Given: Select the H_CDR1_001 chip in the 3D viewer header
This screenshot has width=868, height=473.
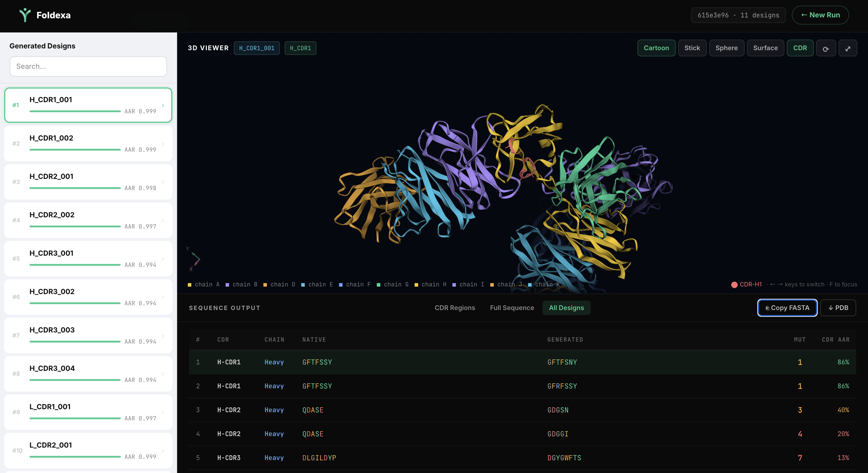Looking at the screenshot, I should click(257, 48).
